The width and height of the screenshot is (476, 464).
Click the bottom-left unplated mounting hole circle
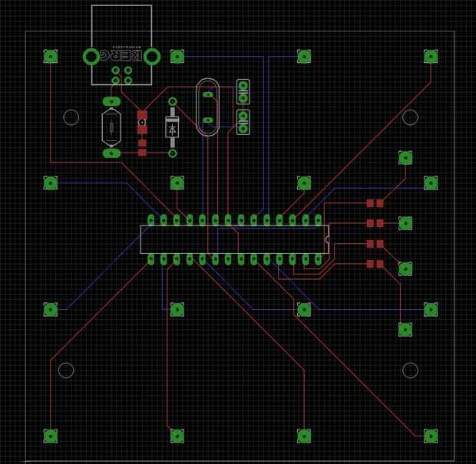coord(66,370)
